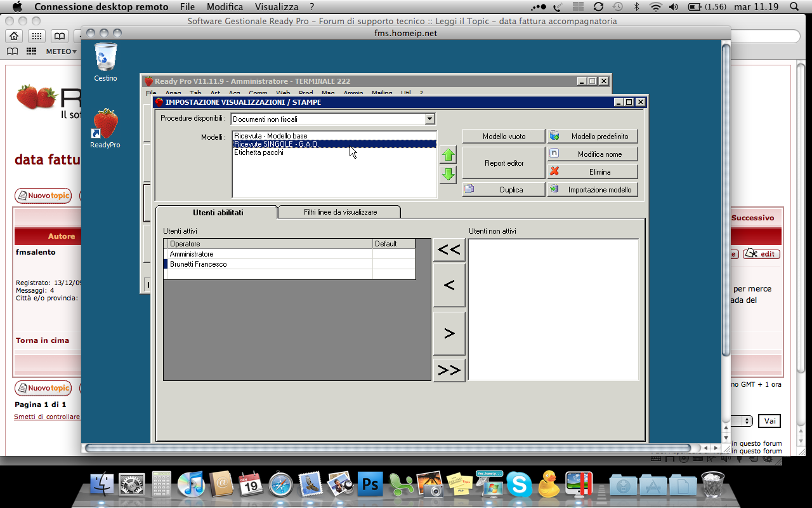Open the volume control in menu bar
This screenshot has width=812, height=508.
(673, 7)
